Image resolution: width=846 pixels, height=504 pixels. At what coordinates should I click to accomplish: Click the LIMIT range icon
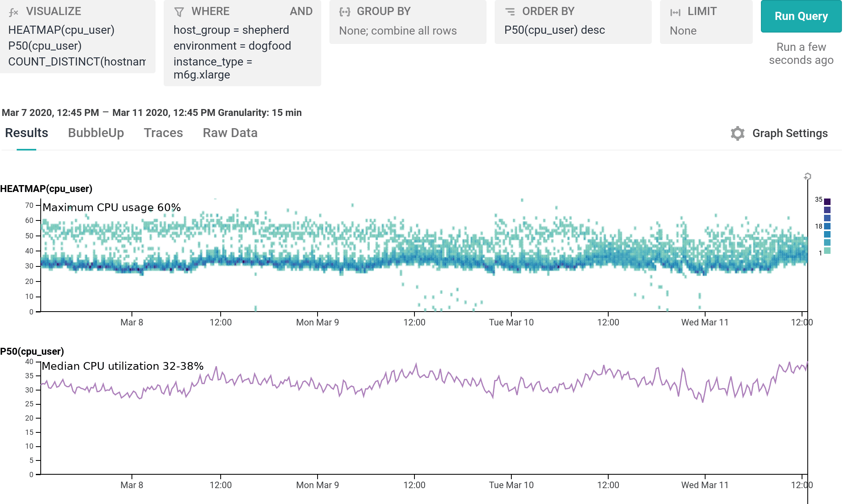coord(675,11)
